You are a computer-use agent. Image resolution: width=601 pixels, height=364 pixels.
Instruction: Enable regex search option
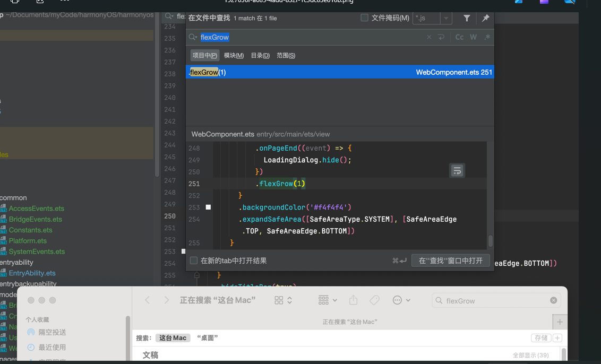487,37
